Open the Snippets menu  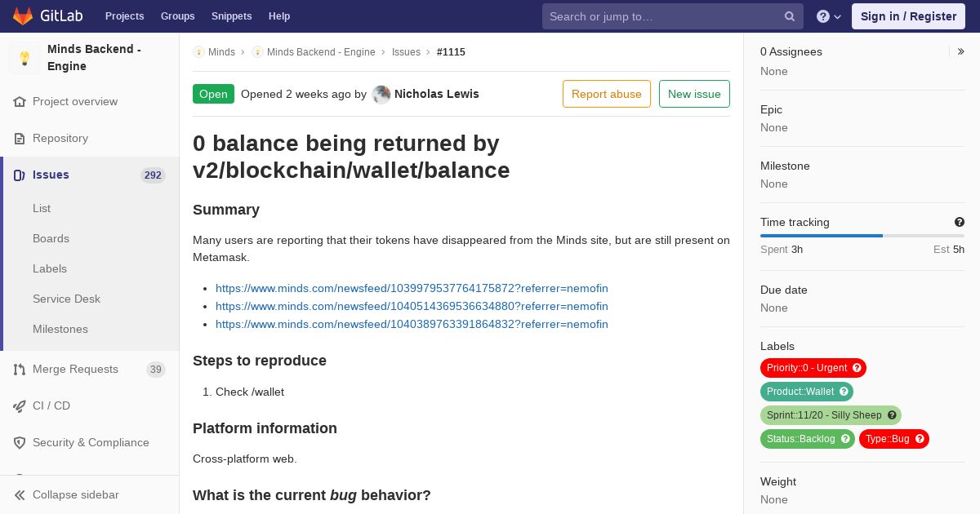pyautogui.click(x=232, y=16)
